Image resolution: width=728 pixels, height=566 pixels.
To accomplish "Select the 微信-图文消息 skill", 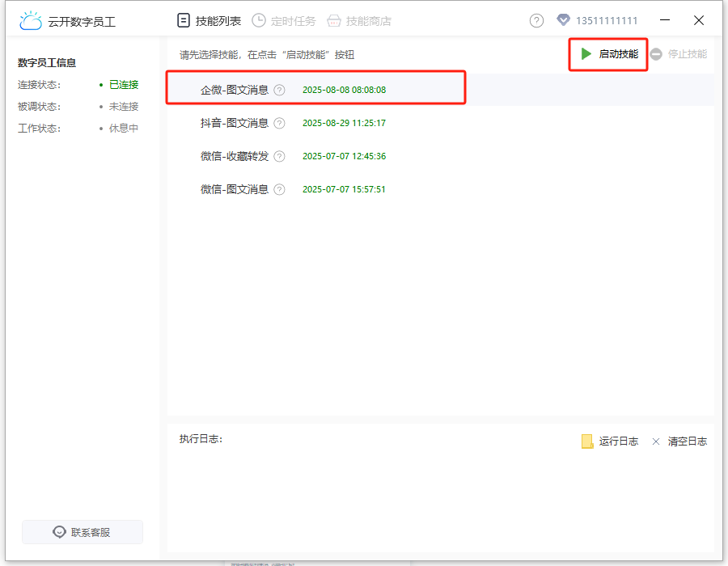I will pos(440,189).
